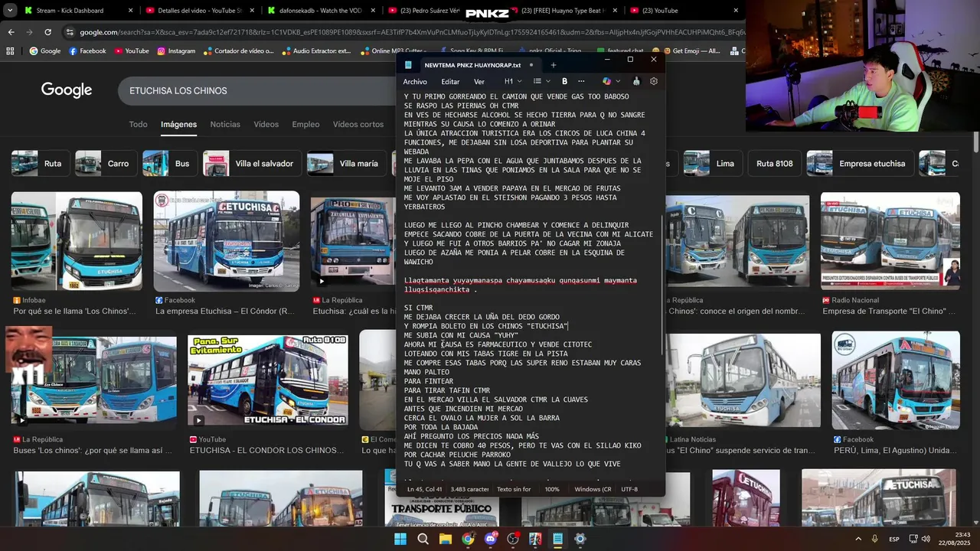The height and width of the screenshot is (551, 980).
Task: Open the Notepad account profile icon
Action: 635,81
